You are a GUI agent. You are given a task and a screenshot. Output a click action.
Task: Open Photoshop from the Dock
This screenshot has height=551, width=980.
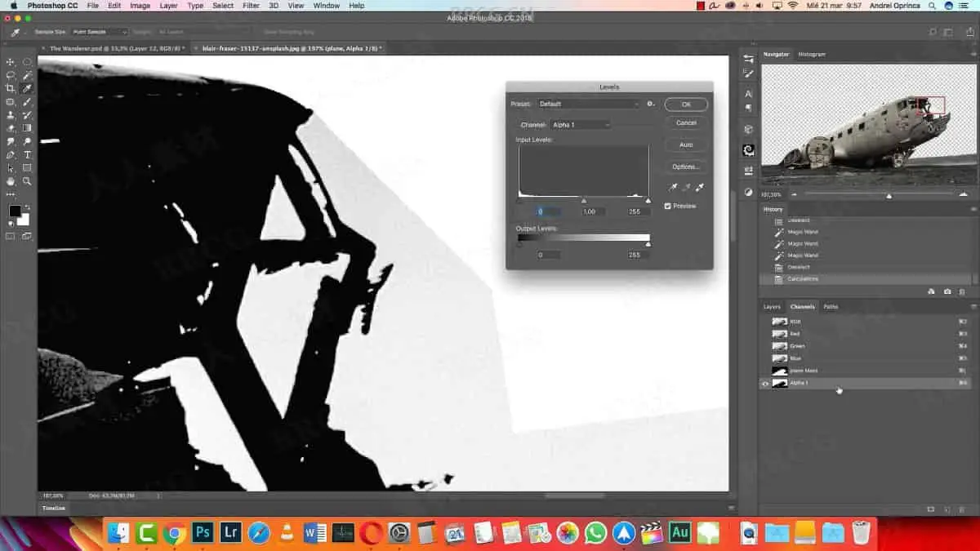[203, 533]
